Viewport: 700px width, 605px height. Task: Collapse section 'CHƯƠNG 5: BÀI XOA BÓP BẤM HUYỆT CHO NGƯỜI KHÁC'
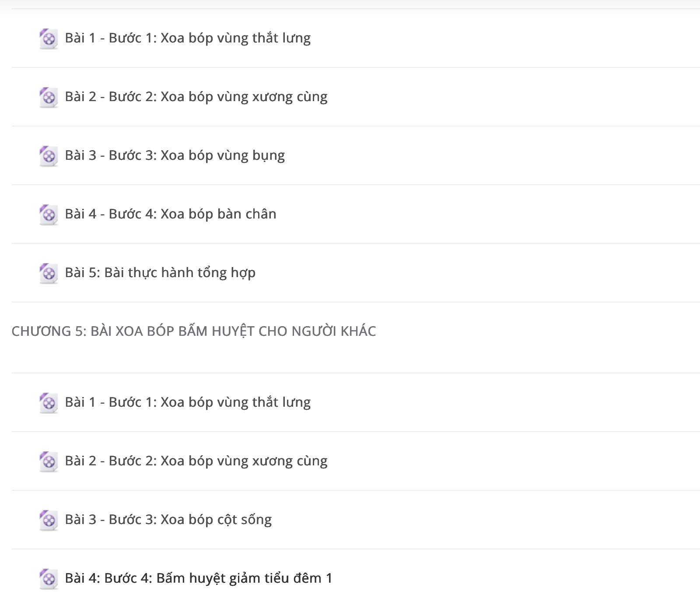pyautogui.click(x=193, y=331)
